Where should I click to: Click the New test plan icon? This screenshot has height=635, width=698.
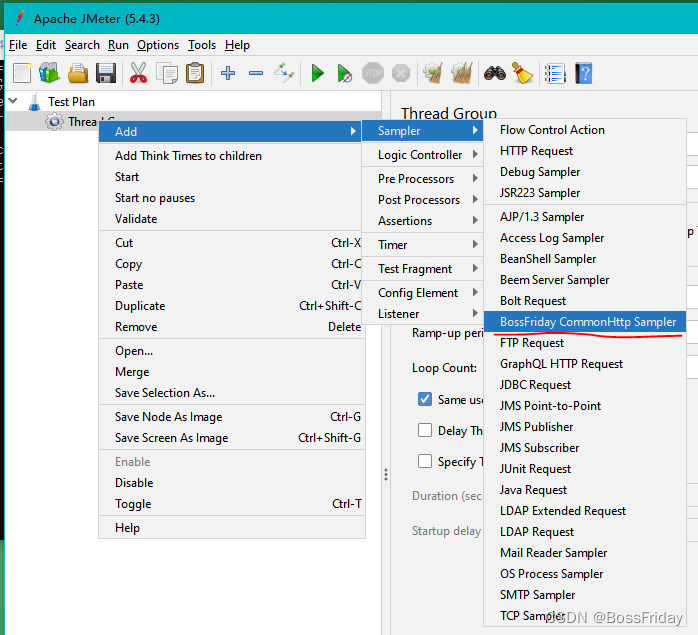tap(22, 73)
